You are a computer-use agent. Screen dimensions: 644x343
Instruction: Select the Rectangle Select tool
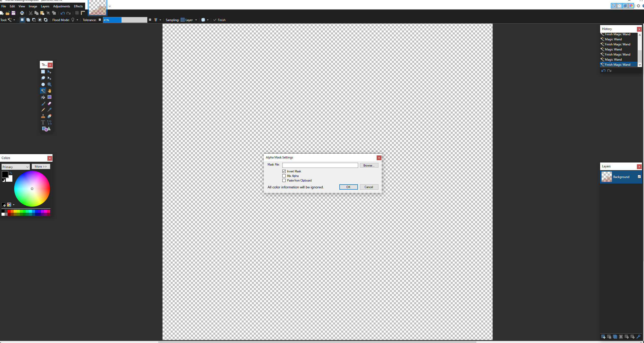coord(43,72)
